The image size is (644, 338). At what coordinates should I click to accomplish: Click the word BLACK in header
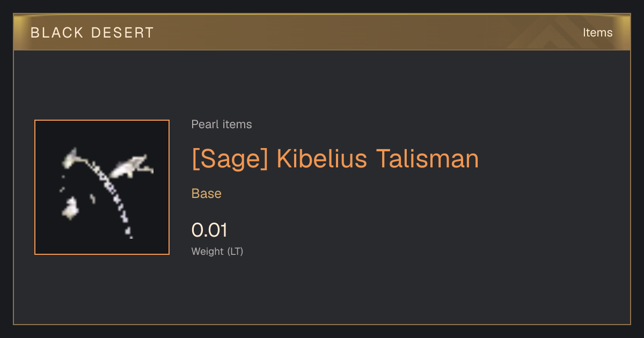click(x=57, y=33)
